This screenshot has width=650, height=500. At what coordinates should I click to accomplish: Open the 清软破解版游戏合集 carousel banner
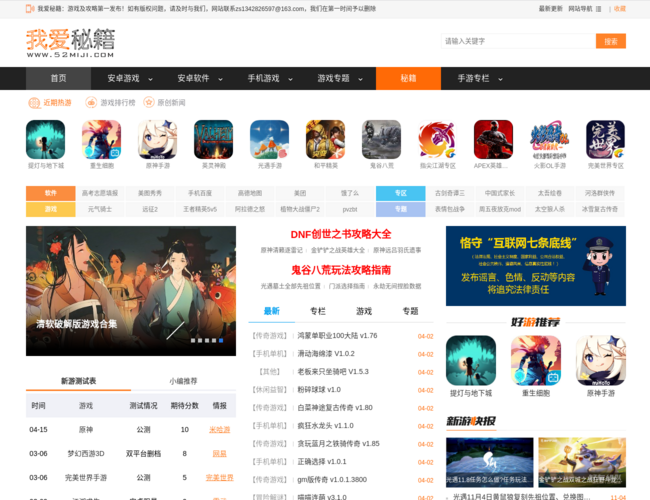[131, 290]
